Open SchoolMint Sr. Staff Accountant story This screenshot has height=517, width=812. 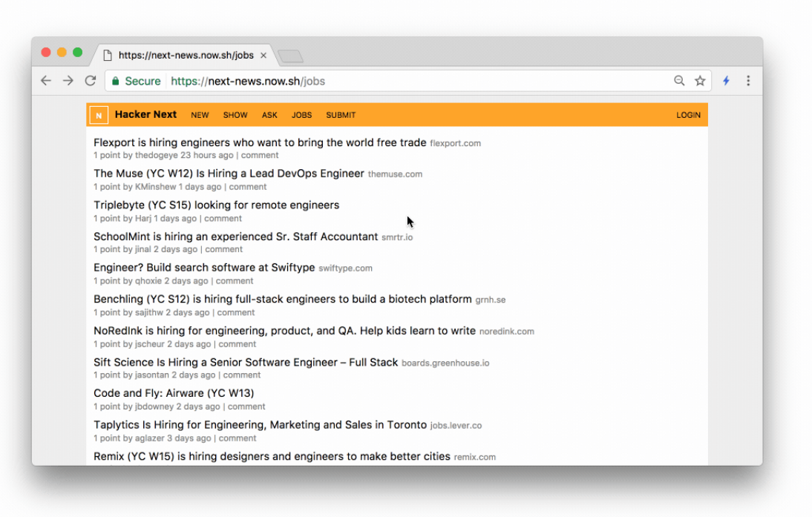(x=235, y=237)
